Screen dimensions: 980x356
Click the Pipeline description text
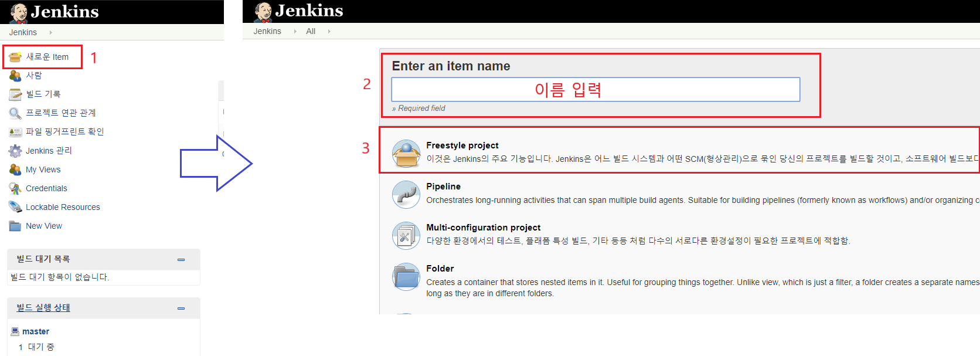(703, 200)
